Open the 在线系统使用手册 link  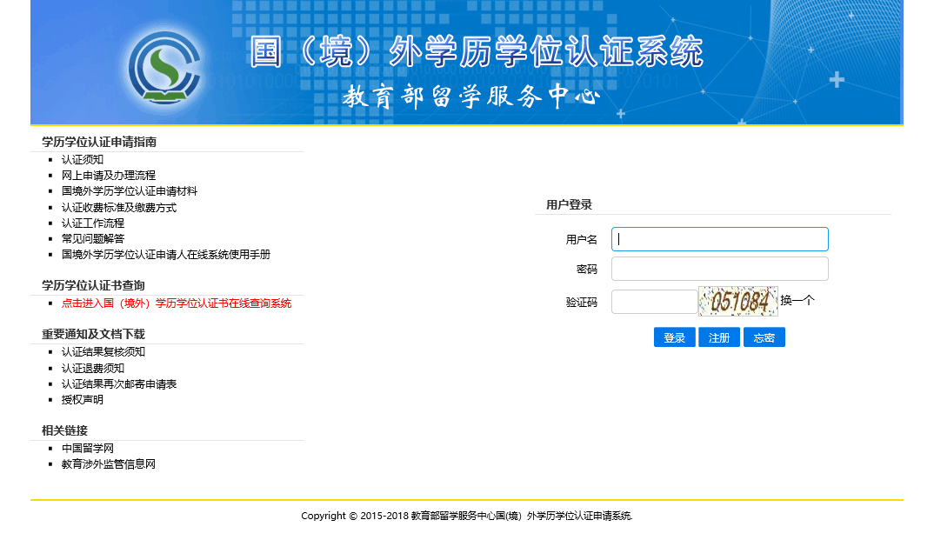pos(165,255)
